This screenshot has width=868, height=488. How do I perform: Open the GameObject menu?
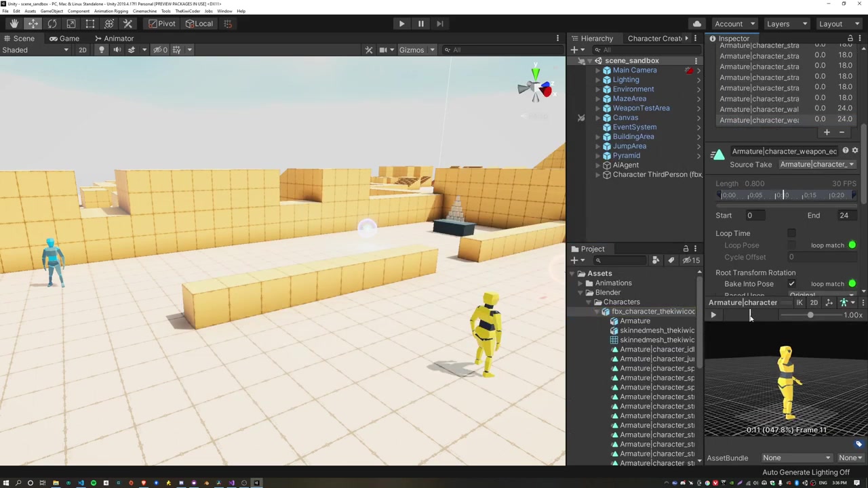[52, 11]
